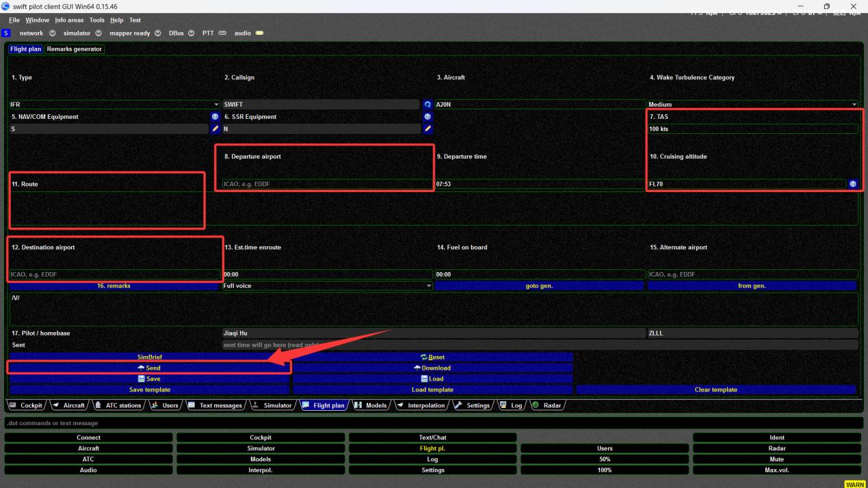This screenshot has height=488, width=868.
Task: Open NAV/COM Equipment help icon
Action: click(215, 117)
